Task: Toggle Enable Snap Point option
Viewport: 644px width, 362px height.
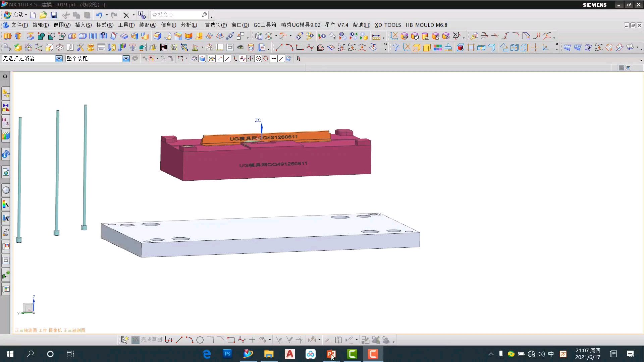Action: tap(212, 59)
